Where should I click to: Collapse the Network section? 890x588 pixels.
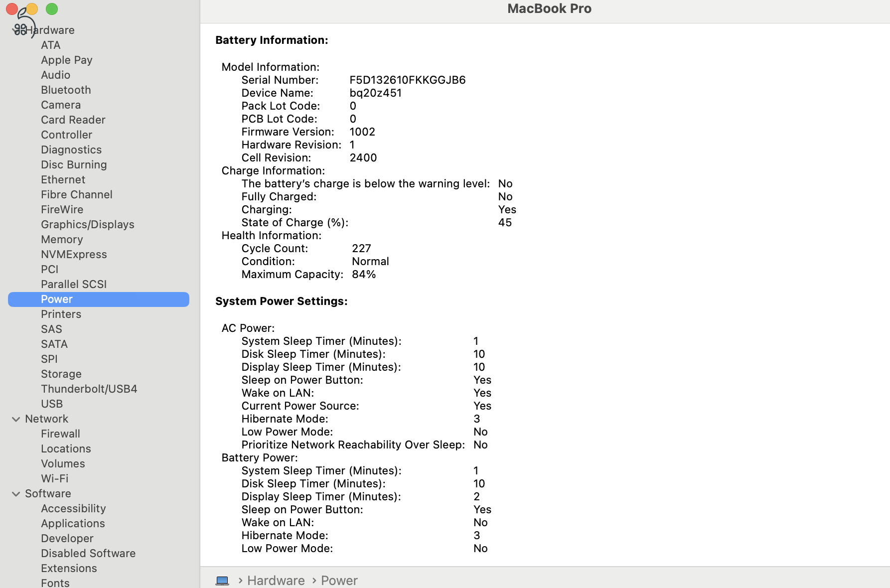pyautogui.click(x=16, y=419)
